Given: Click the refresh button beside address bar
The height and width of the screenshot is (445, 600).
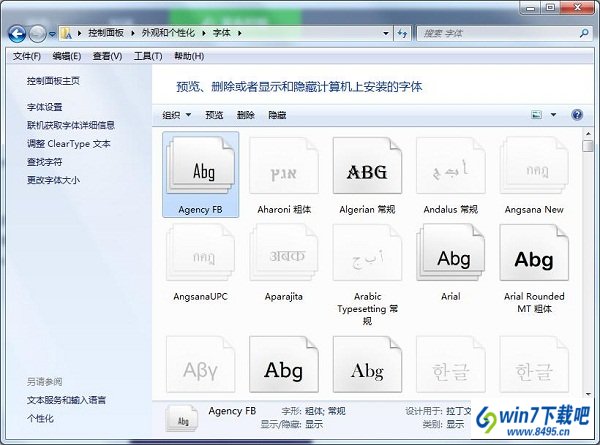Looking at the screenshot, I should point(402,34).
